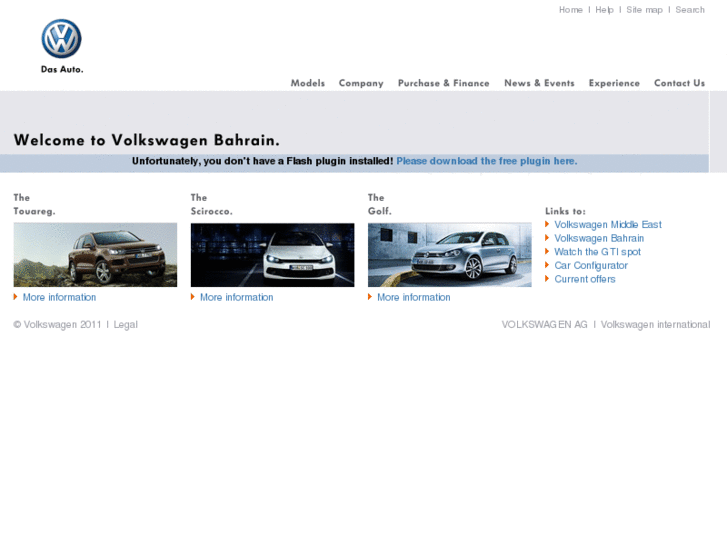Open the Help link
Image resolution: width=727 pixels, height=545 pixels.
point(605,10)
